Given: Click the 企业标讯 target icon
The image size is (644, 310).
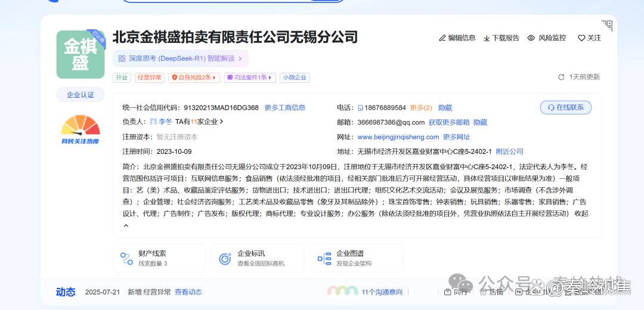Looking at the screenshot, I should [225, 258].
